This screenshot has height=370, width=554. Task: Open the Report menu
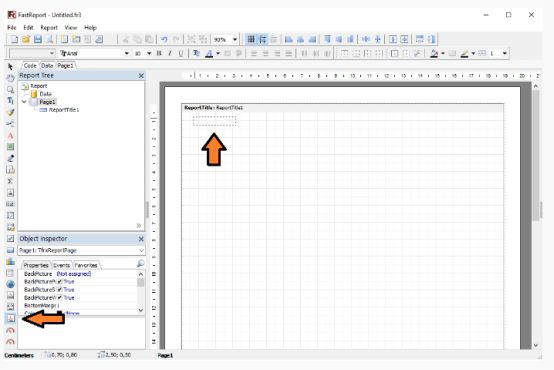pyautogui.click(x=49, y=28)
